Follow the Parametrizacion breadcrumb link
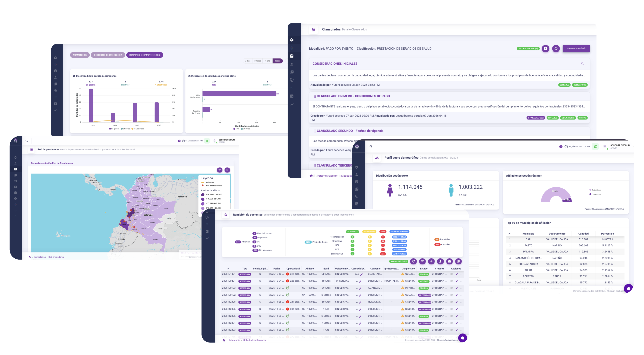Image resolution: width=644 pixels, height=355 pixels. [x=327, y=176]
